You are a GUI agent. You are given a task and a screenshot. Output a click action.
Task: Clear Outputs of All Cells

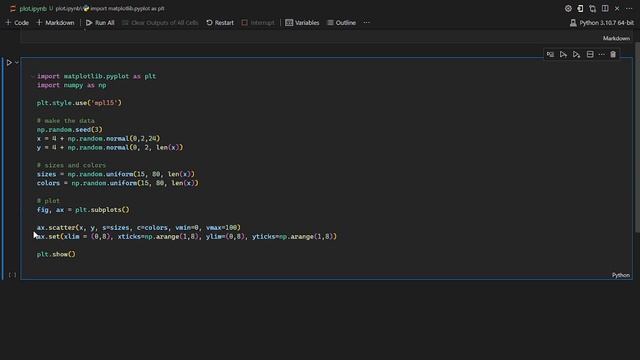pyautogui.click(x=160, y=22)
